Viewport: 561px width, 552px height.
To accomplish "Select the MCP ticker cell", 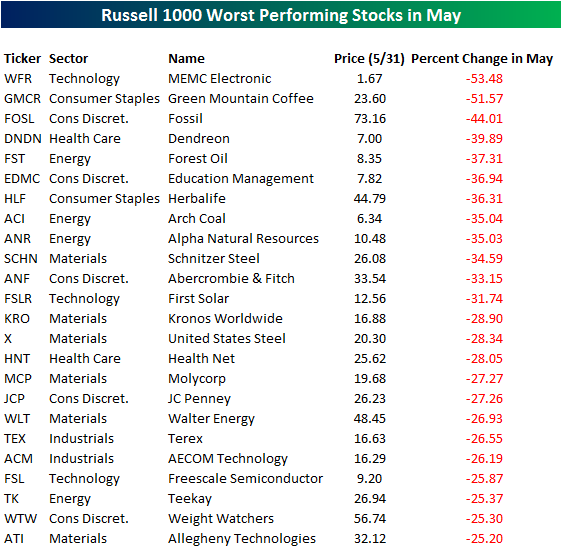I will (18, 379).
